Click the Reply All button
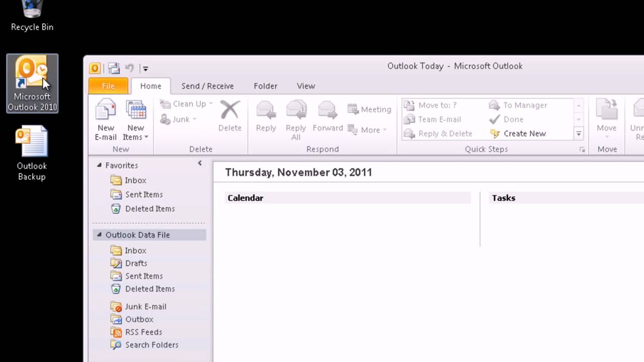This screenshot has width=644, height=362. [x=296, y=120]
